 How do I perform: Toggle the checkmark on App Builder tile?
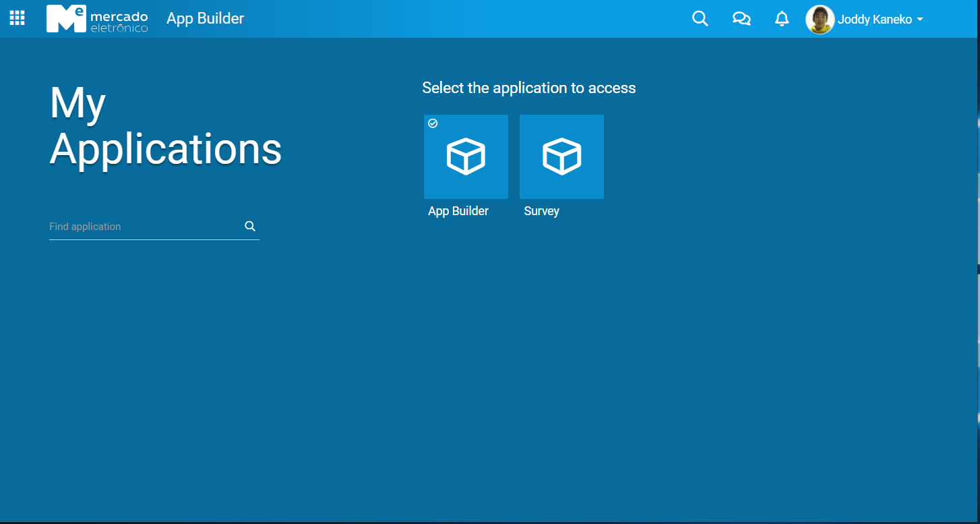pos(433,123)
